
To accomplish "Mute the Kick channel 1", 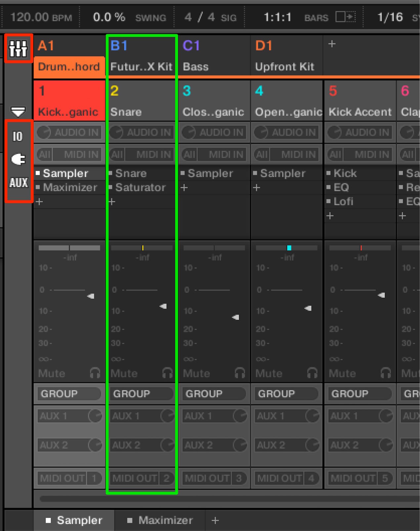I will tap(52, 373).
